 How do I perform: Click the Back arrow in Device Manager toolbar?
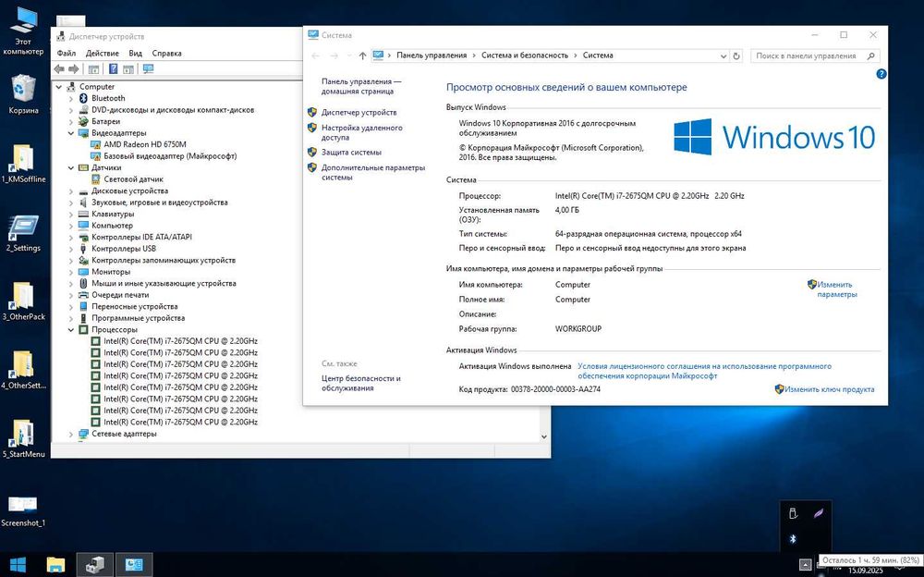point(59,69)
